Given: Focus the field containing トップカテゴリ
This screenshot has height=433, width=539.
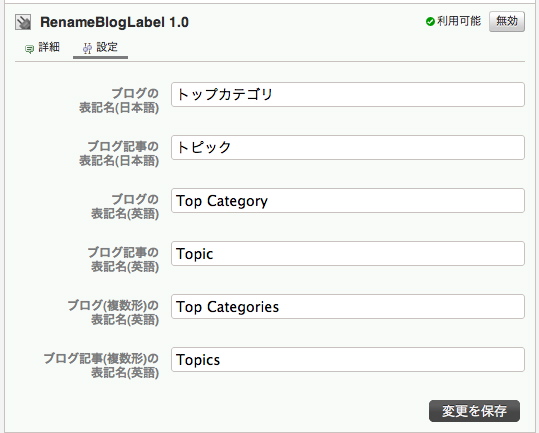Looking at the screenshot, I should pos(348,95).
